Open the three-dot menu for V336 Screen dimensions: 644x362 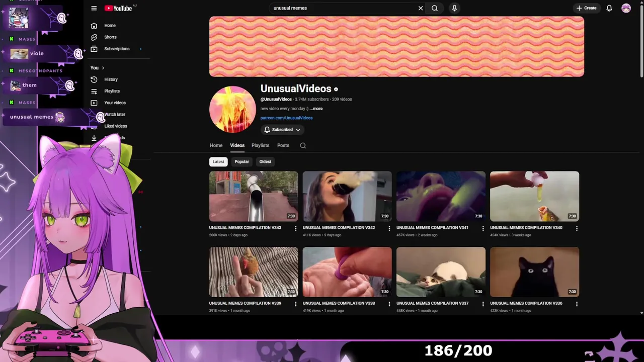point(577,304)
